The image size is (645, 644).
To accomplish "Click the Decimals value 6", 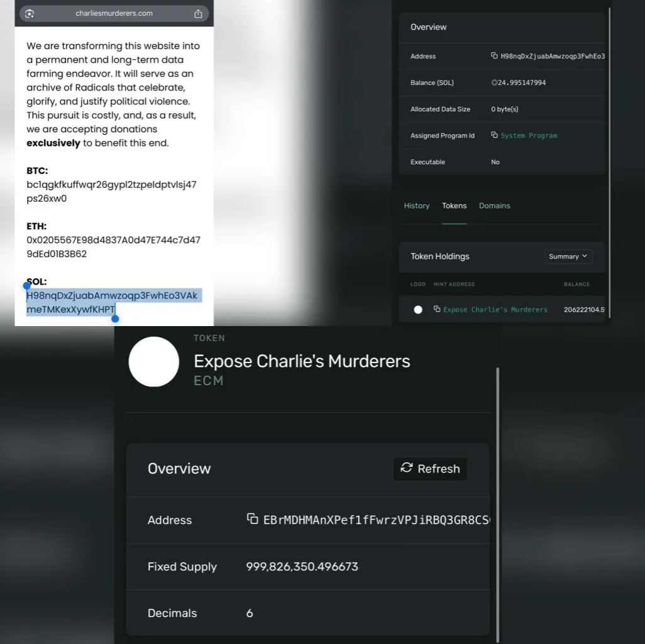I will tap(250, 613).
